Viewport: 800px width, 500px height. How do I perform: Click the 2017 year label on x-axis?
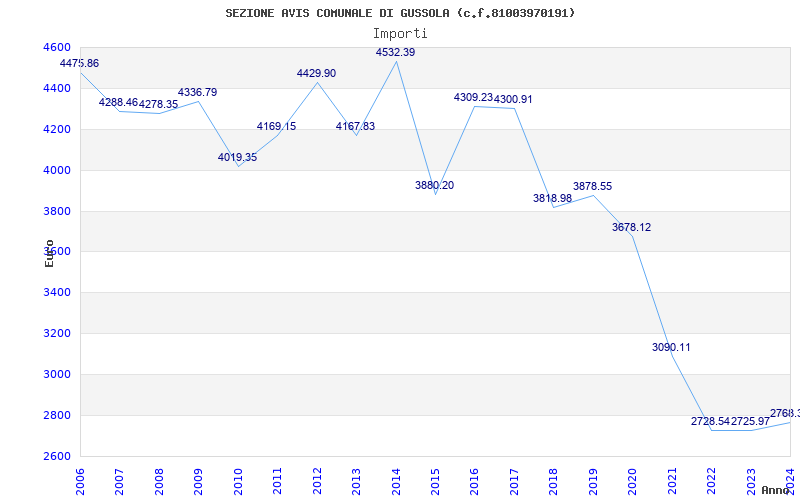click(x=514, y=482)
